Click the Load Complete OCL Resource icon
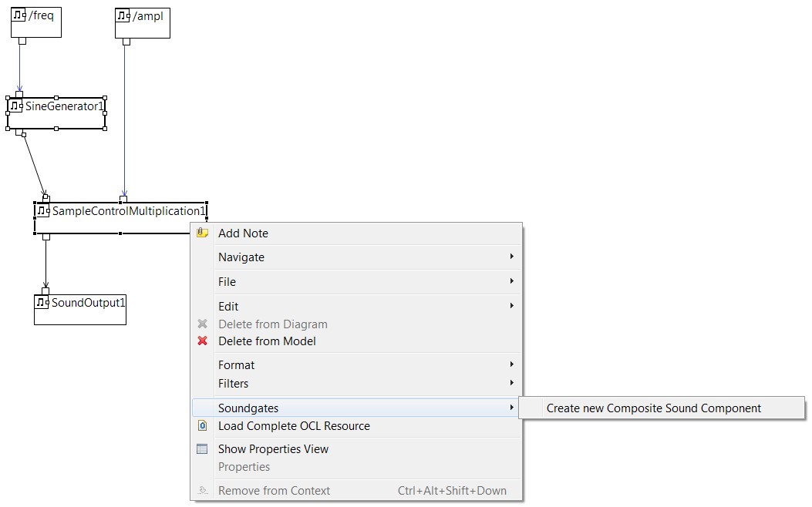This screenshot has width=812, height=507. [x=203, y=426]
